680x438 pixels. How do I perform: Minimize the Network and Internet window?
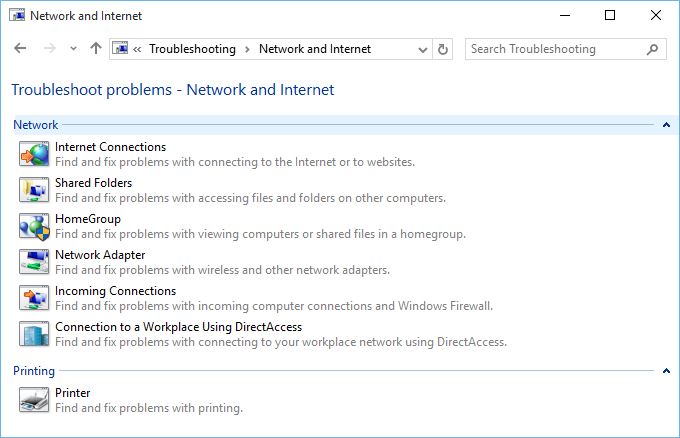[x=565, y=16]
